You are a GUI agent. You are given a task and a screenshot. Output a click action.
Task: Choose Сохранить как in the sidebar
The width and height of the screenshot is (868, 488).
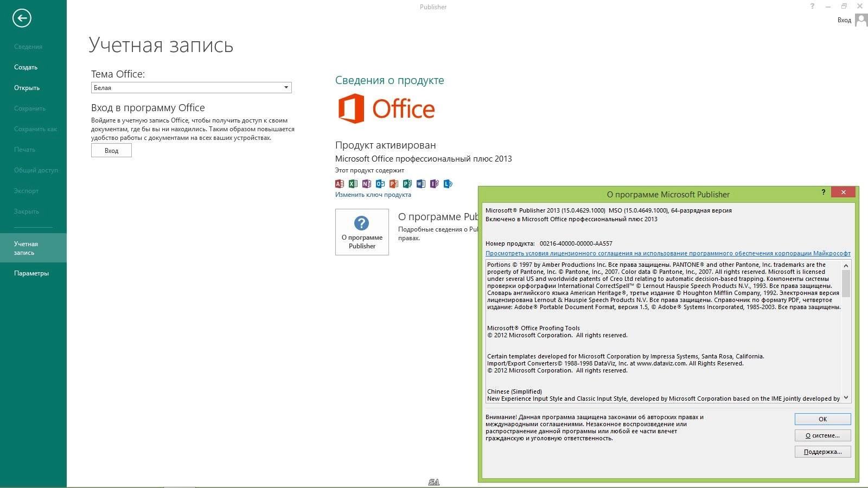coord(35,129)
